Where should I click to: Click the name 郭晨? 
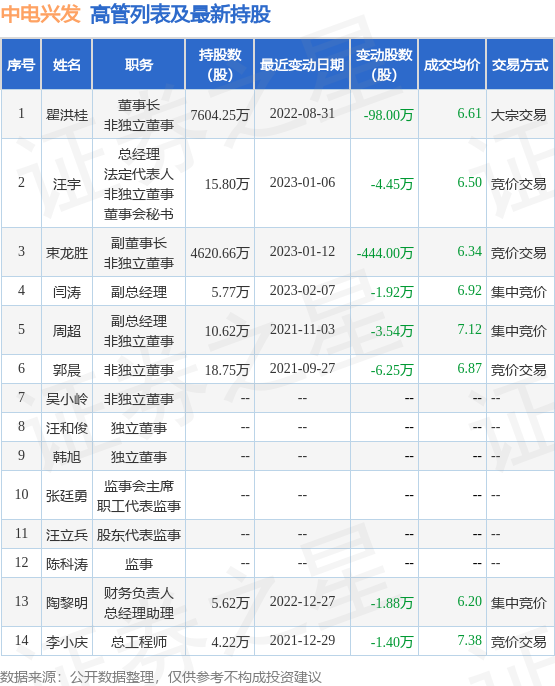pos(67,370)
